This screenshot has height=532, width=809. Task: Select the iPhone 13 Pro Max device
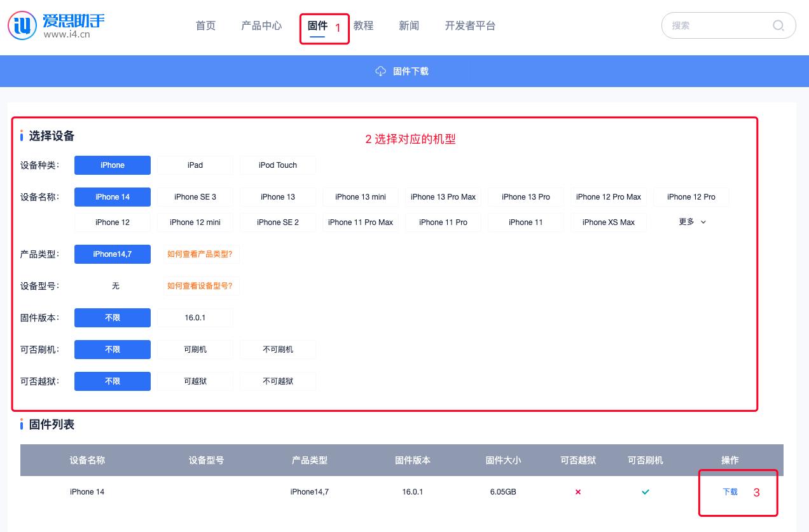pos(443,197)
